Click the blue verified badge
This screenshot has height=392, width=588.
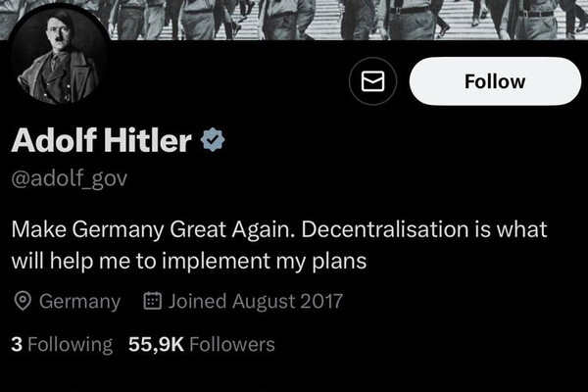pos(213,141)
